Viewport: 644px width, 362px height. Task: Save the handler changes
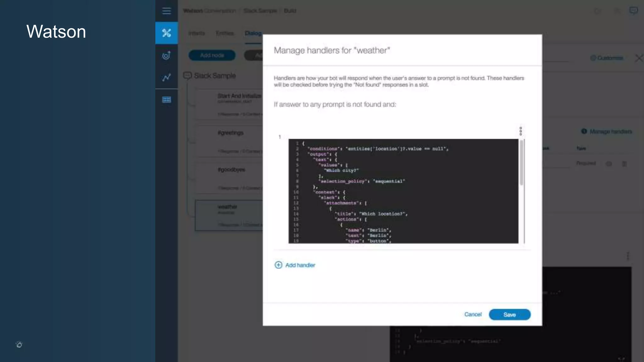click(x=509, y=315)
